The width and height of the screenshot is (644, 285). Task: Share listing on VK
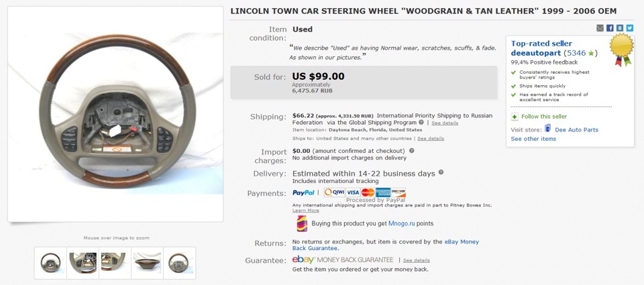click(621, 27)
